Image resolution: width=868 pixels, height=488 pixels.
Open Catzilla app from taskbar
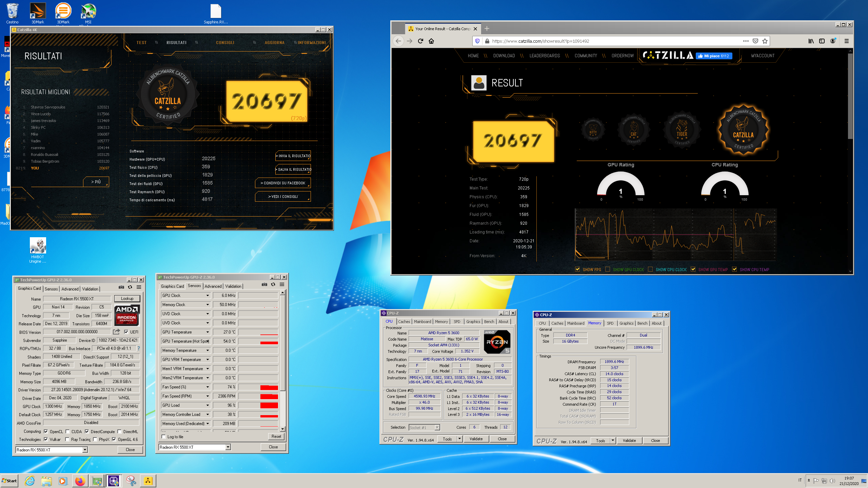(148, 481)
